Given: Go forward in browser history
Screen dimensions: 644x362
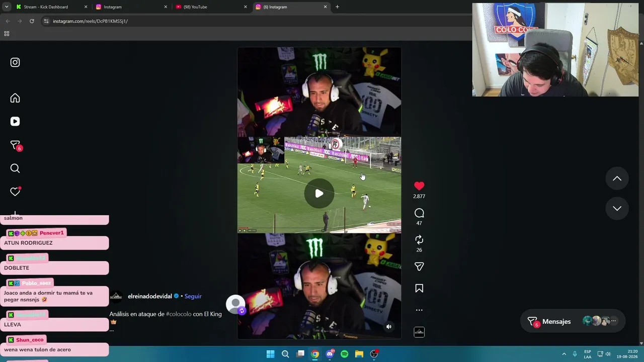Looking at the screenshot, I should (x=20, y=21).
